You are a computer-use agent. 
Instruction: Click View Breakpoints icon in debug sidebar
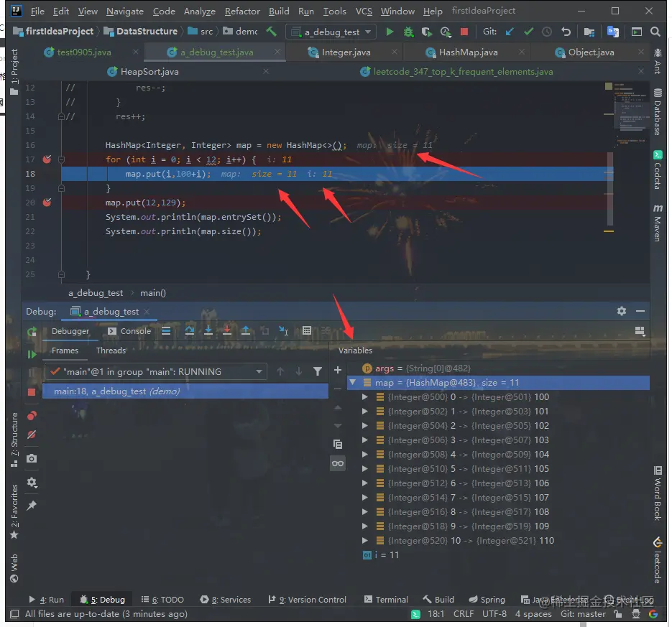point(32,415)
